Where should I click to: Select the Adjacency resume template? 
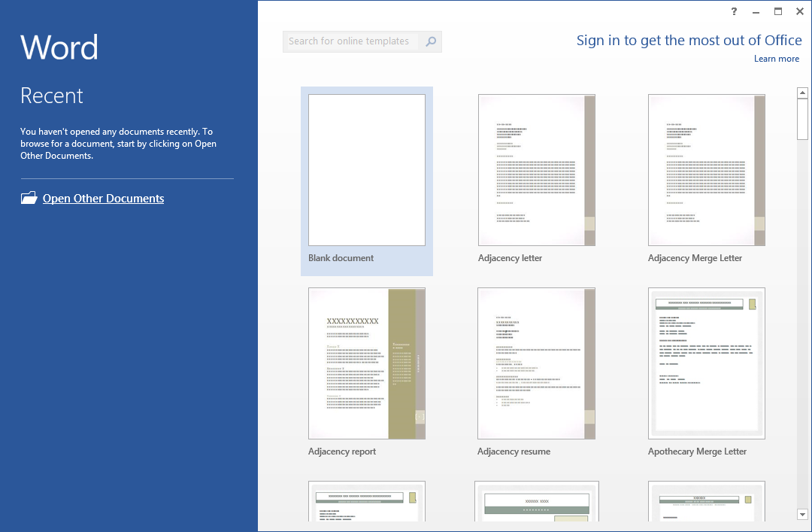(x=536, y=363)
